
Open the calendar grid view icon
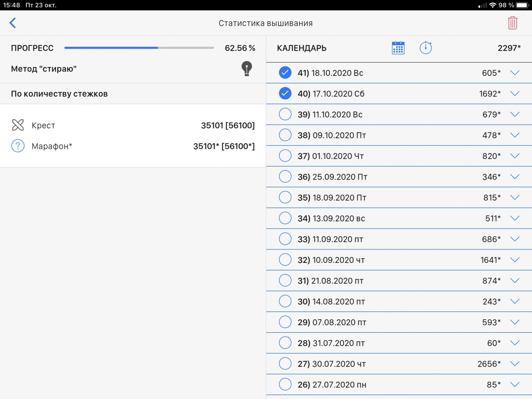[398, 48]
